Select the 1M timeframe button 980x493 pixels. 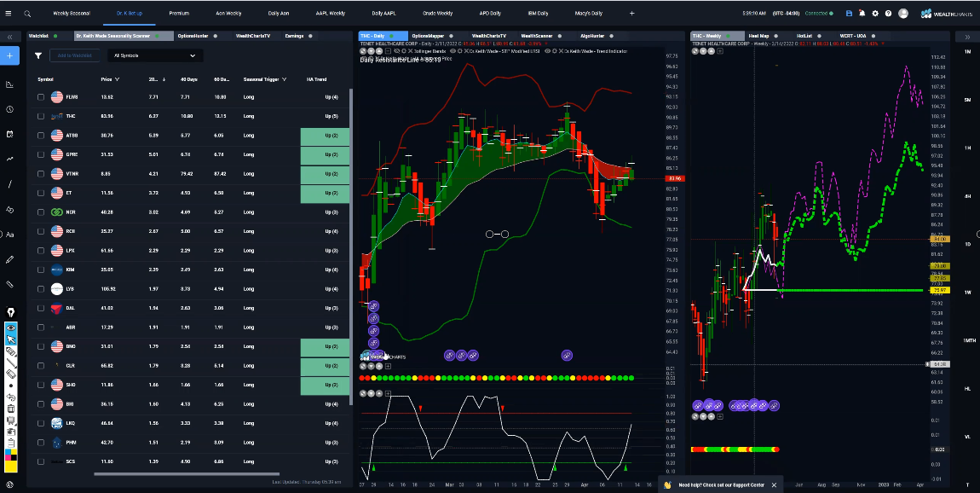[x=967, y=52]
